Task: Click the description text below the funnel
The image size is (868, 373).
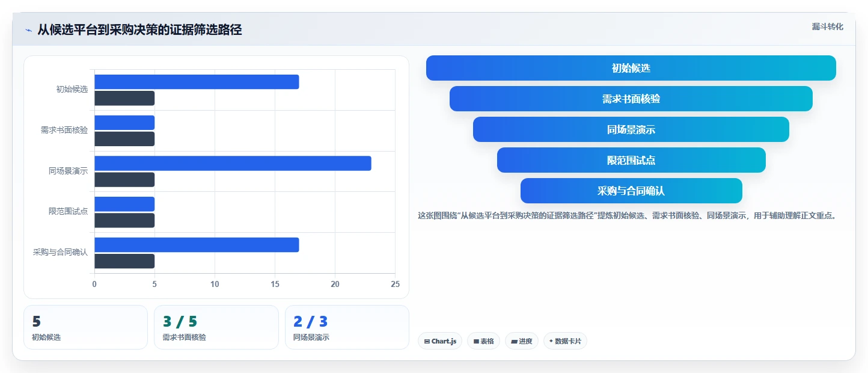Action: [627, 215]
